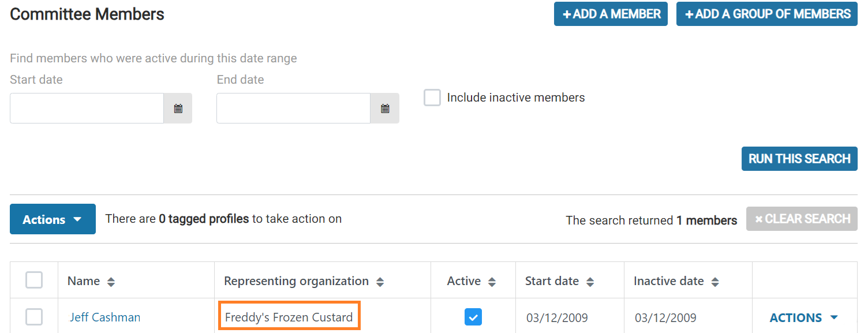Open ACTIONS menu for Jeff Cashman row

pyautogui.click(x=804, y=317)
